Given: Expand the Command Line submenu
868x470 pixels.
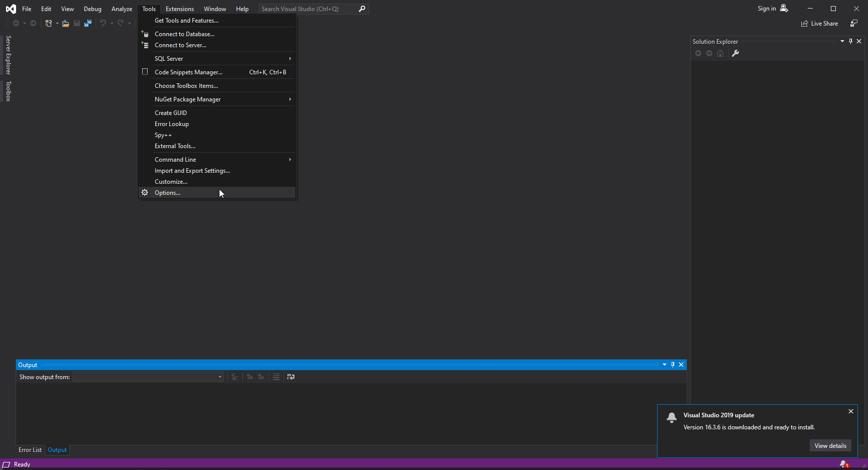Looking at the screenshot, I should point(217,160).
